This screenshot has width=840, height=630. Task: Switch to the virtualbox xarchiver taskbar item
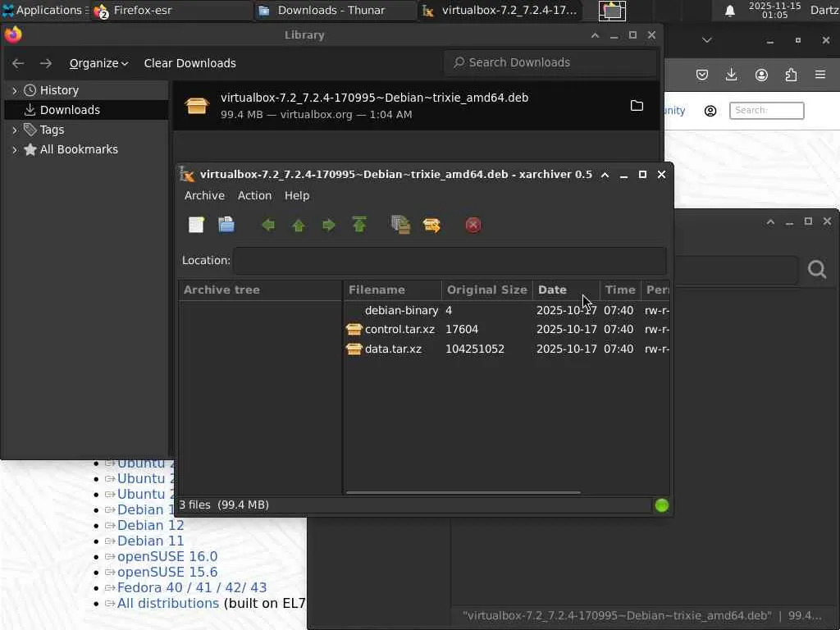tap(500, 10)
